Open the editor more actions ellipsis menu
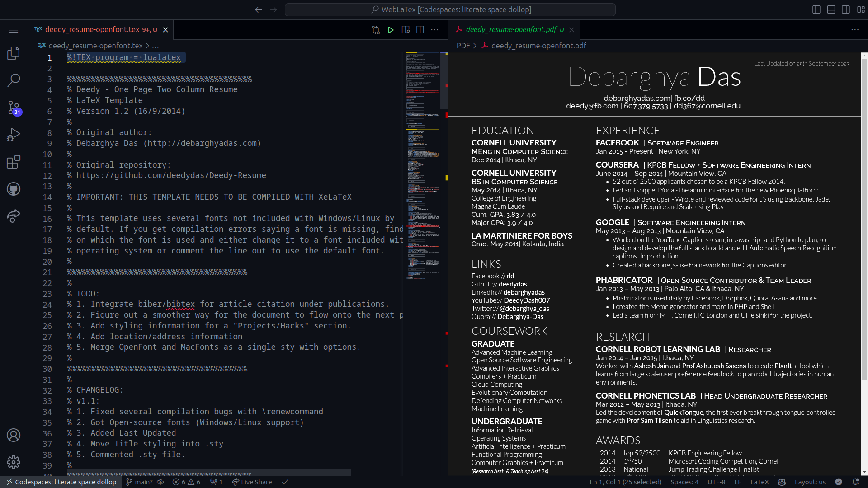Screen dimensions: 868x488 pyautogui.click(x=435, y=29)
